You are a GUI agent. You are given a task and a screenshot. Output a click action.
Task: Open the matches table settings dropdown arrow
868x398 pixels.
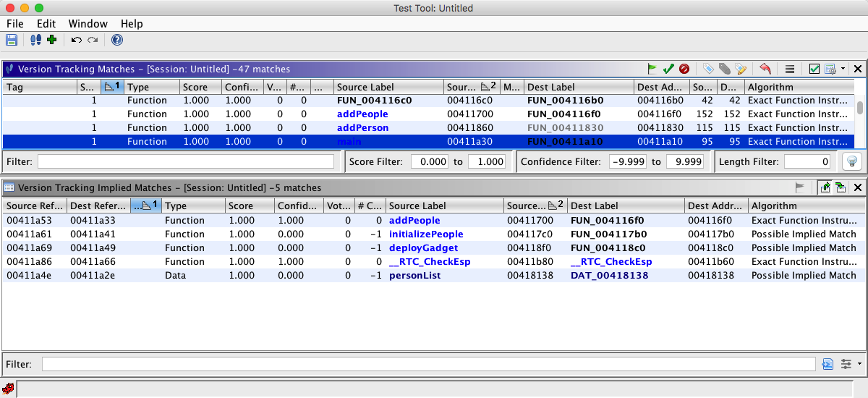point(843,69)
